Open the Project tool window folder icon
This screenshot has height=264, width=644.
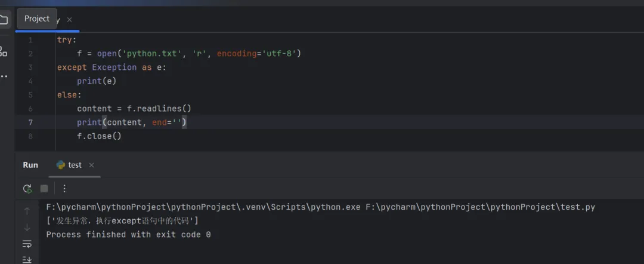(4, 20)
